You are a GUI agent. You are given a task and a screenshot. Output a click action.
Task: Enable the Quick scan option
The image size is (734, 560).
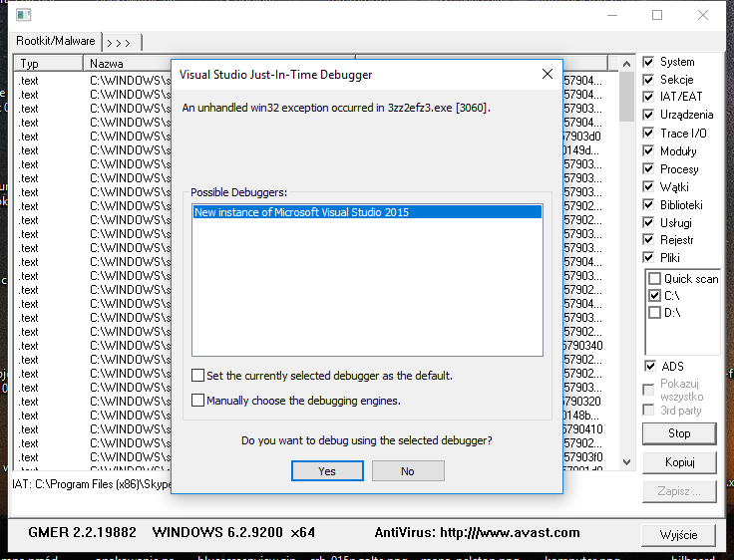click(x=654, y=279)
